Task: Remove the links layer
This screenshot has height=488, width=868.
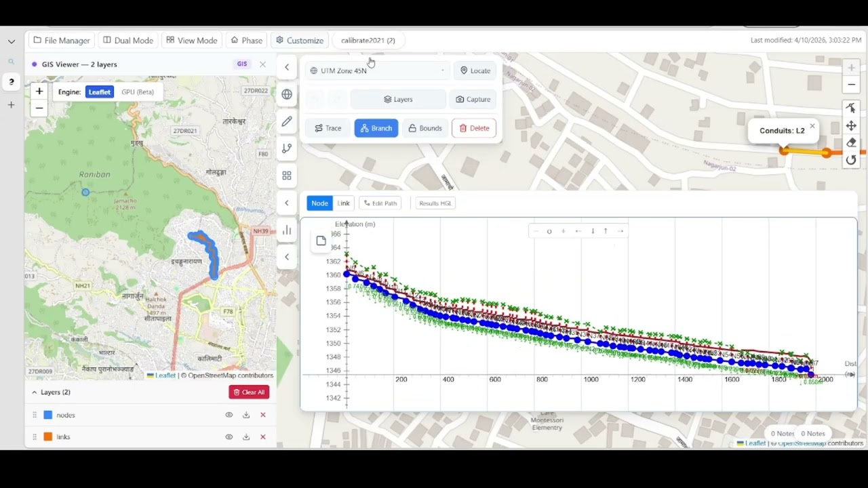Action: pyautogui.click(x=263, y=436)
